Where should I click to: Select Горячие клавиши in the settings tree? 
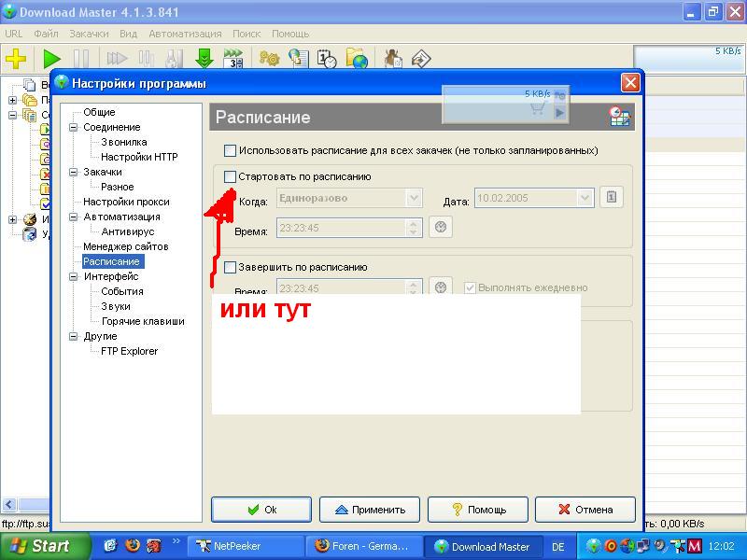click(x=143, y=321)
